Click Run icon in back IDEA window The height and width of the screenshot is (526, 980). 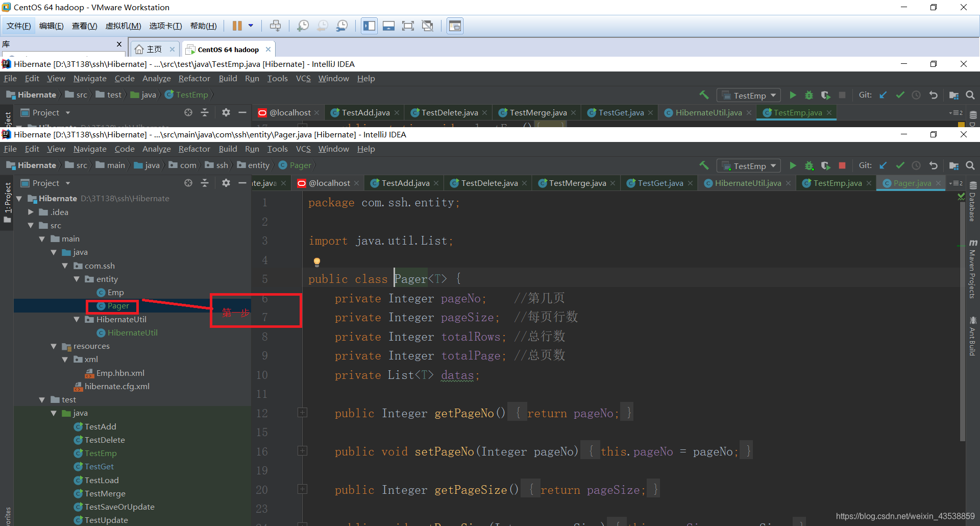click(x=793, y=95)
